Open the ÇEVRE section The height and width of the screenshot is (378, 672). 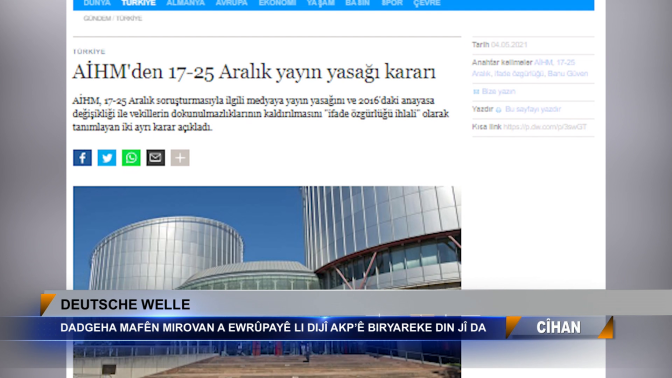(x=427, y=3)
